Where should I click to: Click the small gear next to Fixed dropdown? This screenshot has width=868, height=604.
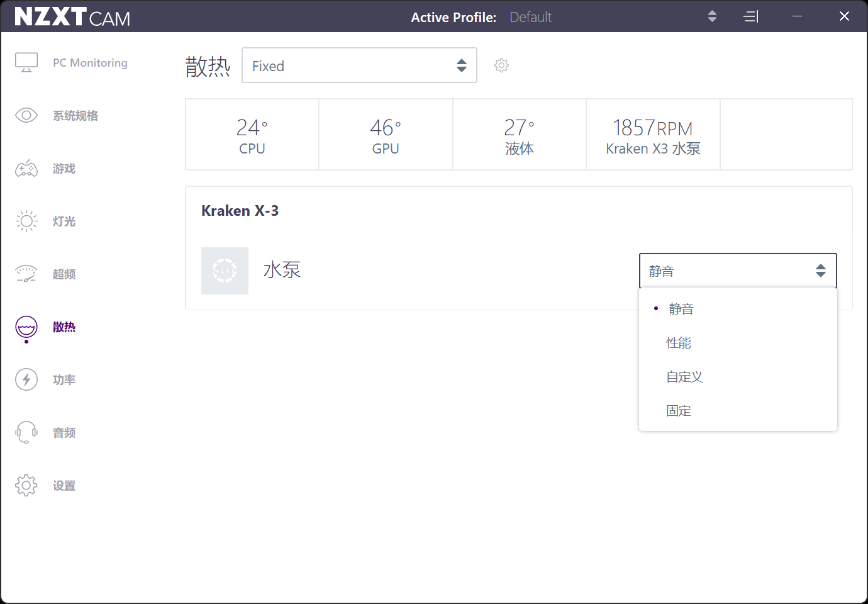(501, 65)
